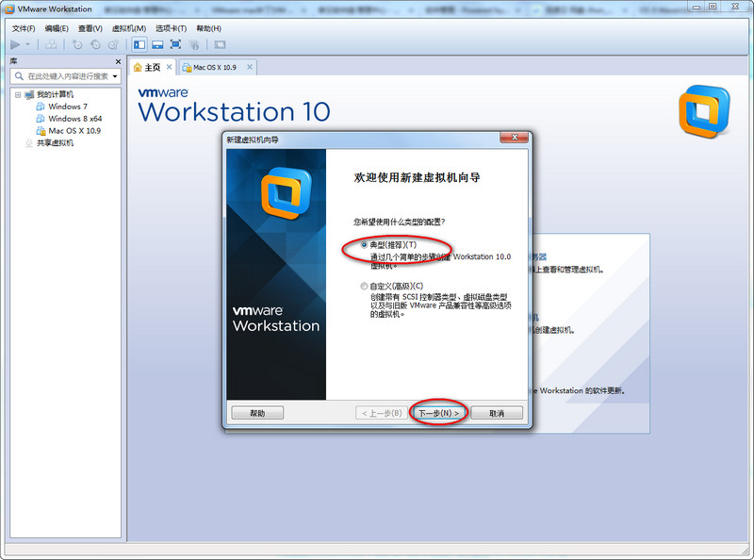The width and height of the screenshot is (754, 560).
Task: Click the VMware logo inside wizard banner
Action: click(287, 193)
